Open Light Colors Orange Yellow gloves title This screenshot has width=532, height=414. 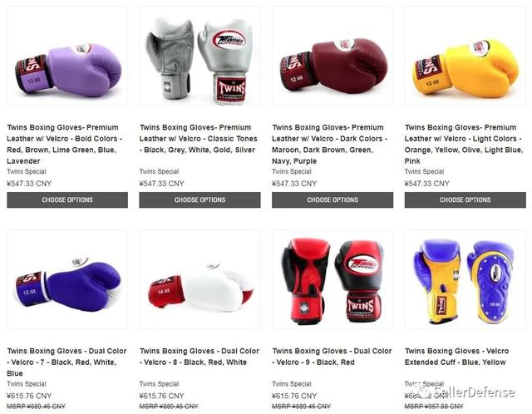(464, 144)
